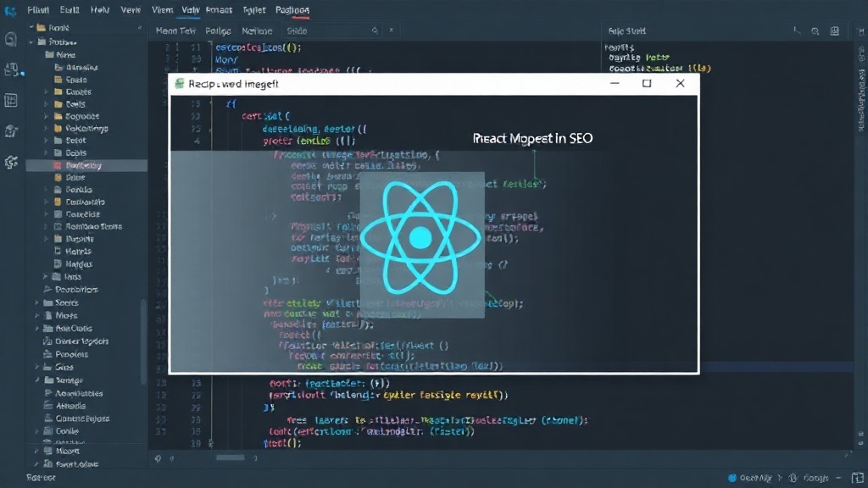Select the highlighted tree row with the red icon
The width and height of the screenshot is (868, 488).
[86, 165]
